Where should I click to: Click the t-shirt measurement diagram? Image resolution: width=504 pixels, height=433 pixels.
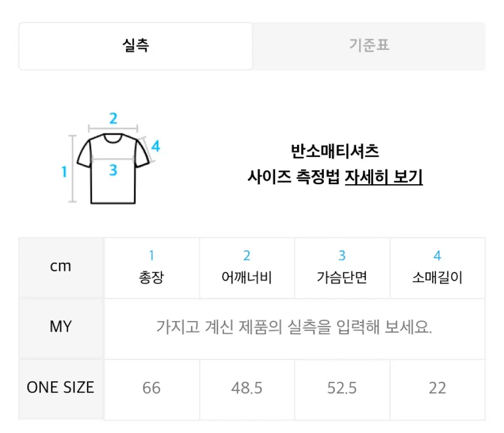coord(112,159)
